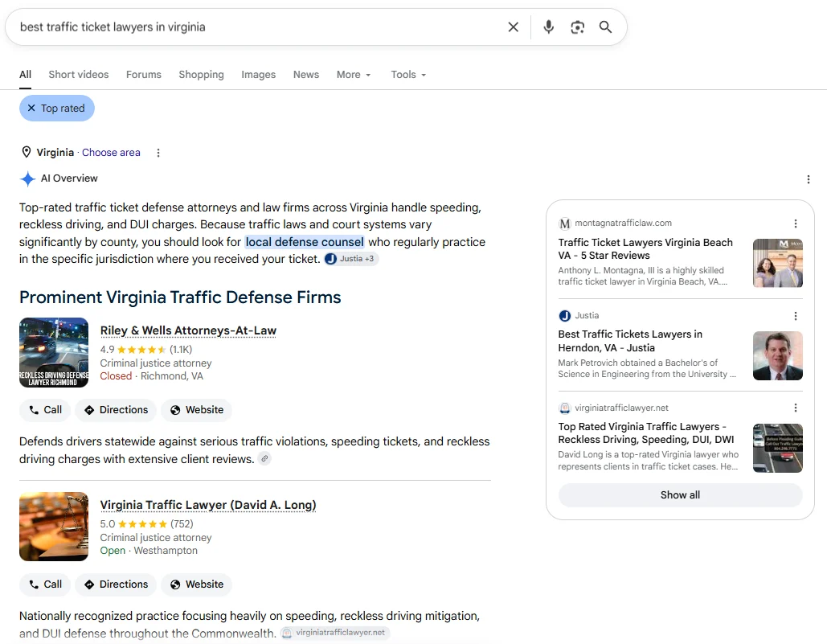Open the three-dot menu beside Choose area

[158, 153]
